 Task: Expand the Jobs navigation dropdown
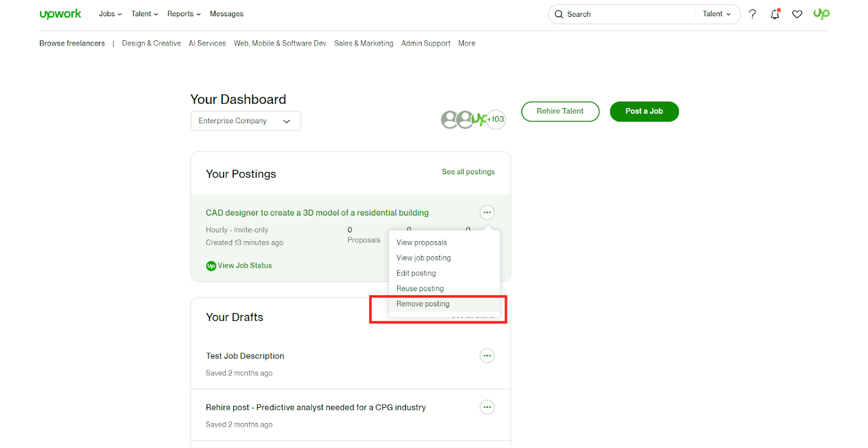pos(110,14)
